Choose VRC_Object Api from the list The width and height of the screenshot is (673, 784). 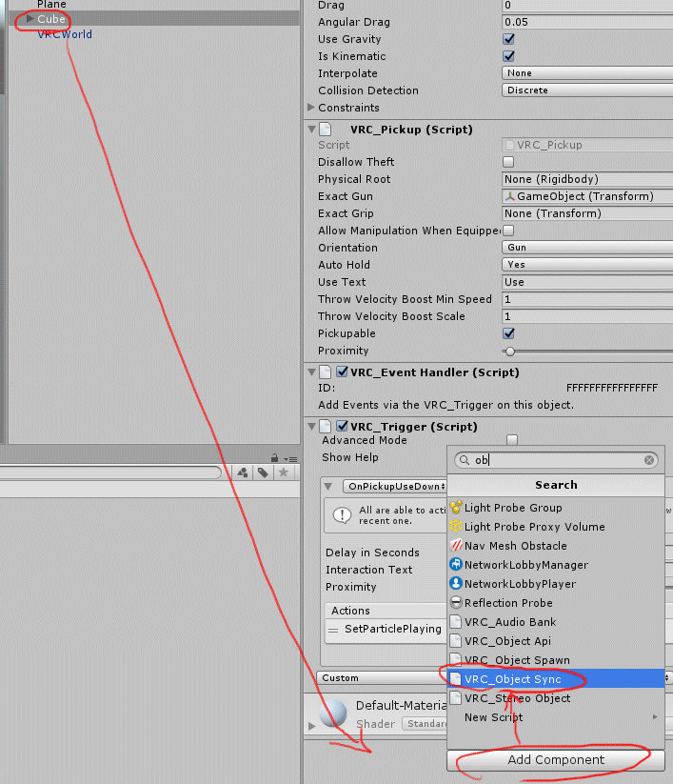pos(556,640)
